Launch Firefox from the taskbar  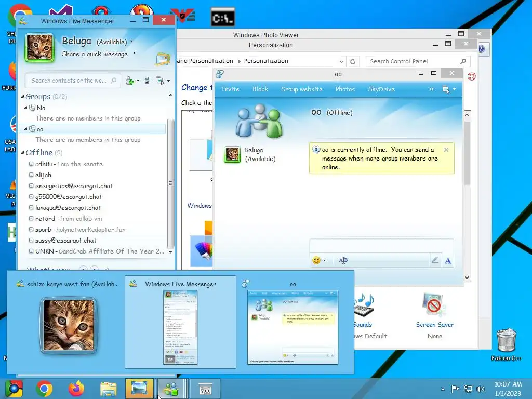click(76, 389)
